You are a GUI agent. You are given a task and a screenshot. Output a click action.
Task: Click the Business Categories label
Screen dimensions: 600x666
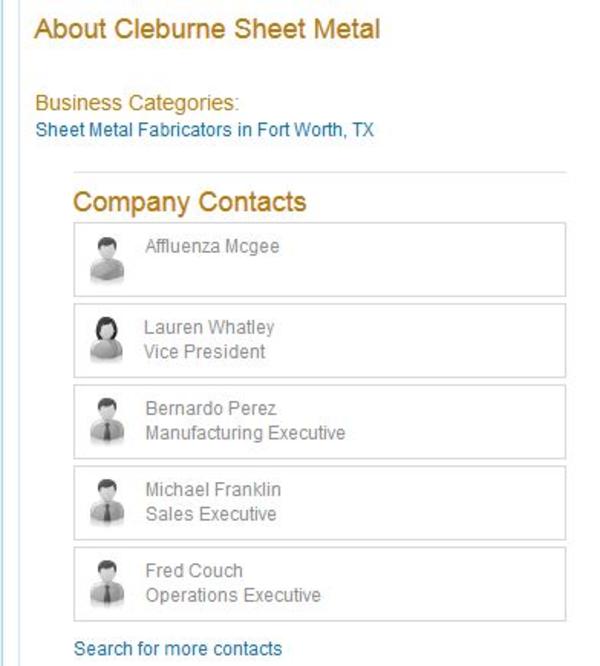click(x=137, y=103)
